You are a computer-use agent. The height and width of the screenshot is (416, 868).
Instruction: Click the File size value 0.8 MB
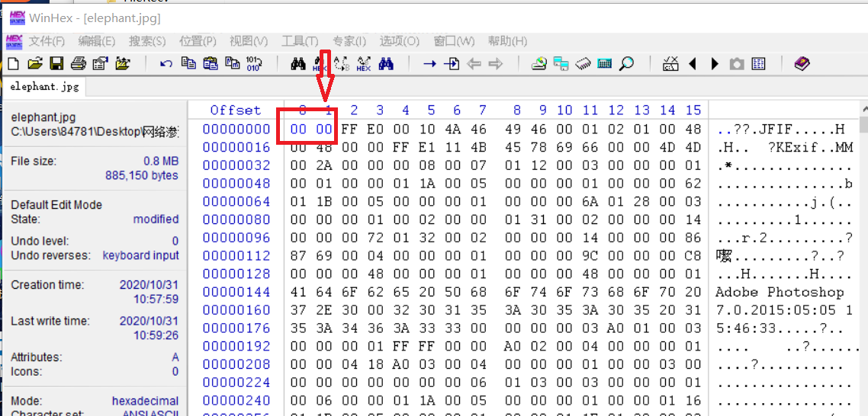(x=161, y=162)
